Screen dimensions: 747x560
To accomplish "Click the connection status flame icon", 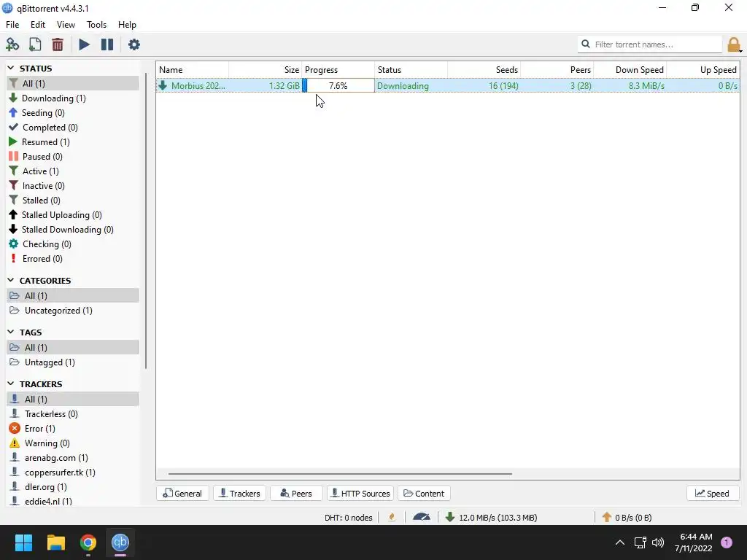I will point(392,517).
